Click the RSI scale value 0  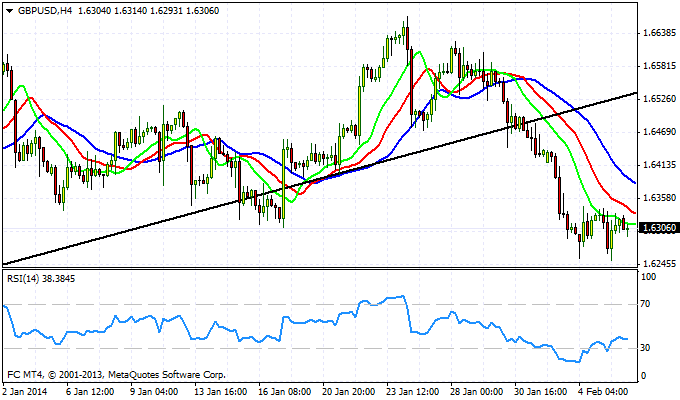(x=643, y=376)
